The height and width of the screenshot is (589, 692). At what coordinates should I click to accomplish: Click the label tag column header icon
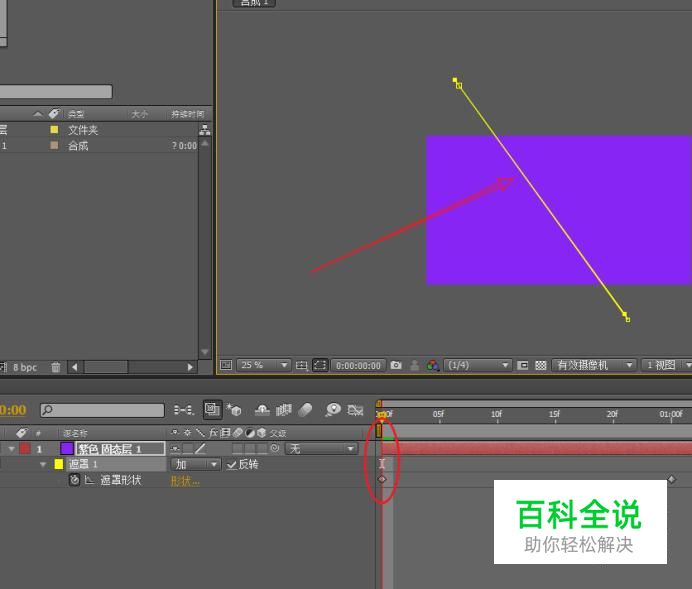coord(21,433)
